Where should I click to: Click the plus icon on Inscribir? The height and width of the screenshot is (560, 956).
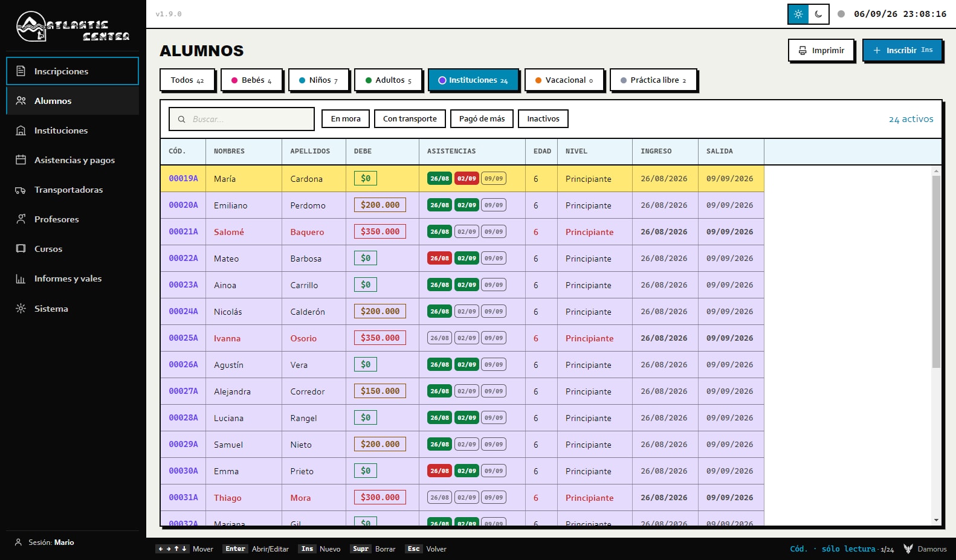pyautogui.click(x=877, y=51)
